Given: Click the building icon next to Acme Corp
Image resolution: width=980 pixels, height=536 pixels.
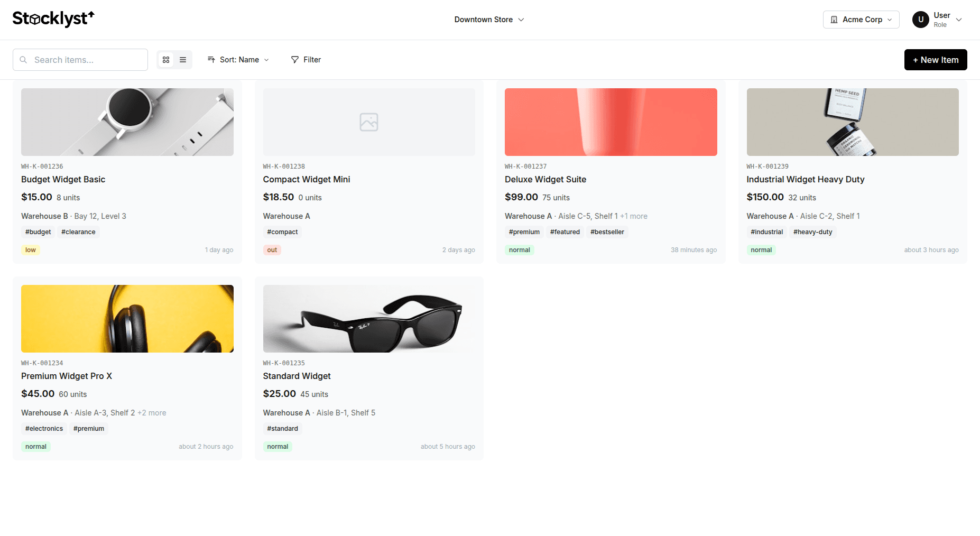Looking at the screenshot, I should (834, 19).
